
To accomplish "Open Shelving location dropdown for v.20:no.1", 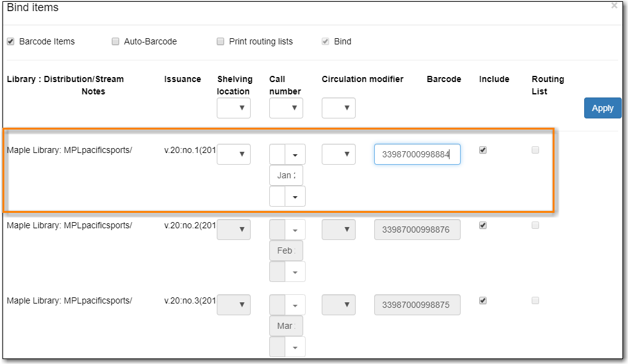I will click(233, 154).
